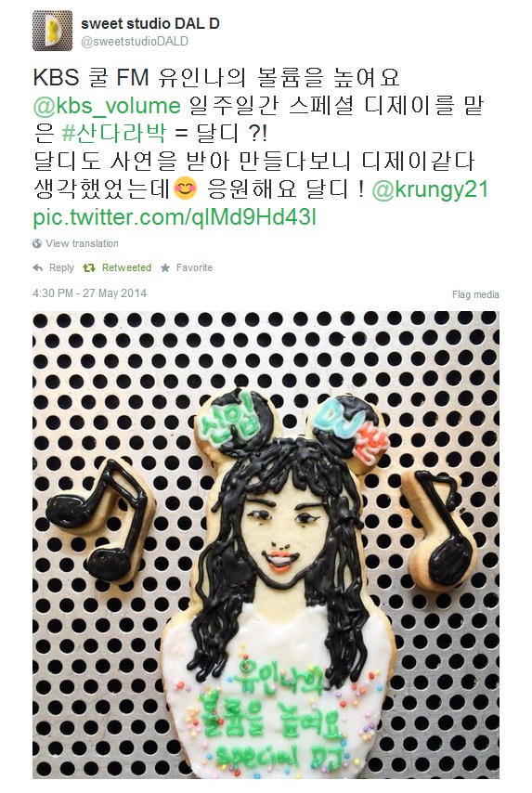Click the green Retweeted arrows icon

tap(89, 268)
